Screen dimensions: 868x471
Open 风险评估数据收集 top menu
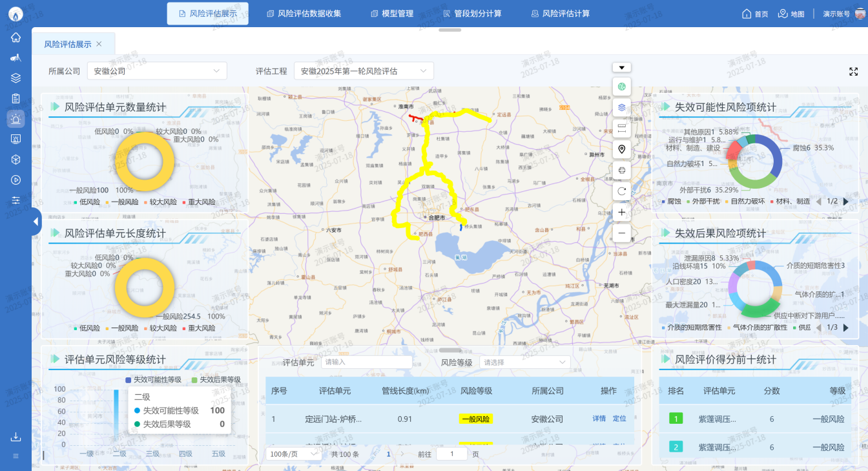[x=304, y=14]
